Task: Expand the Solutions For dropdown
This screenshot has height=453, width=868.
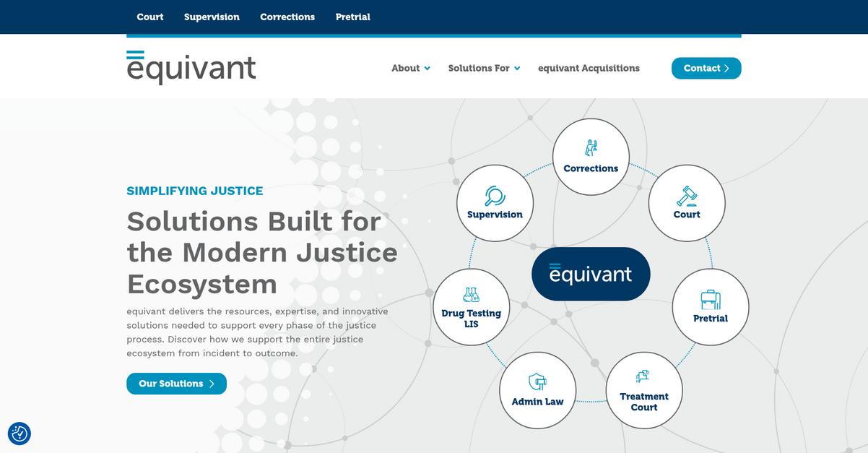Action: tap(484, 68)
